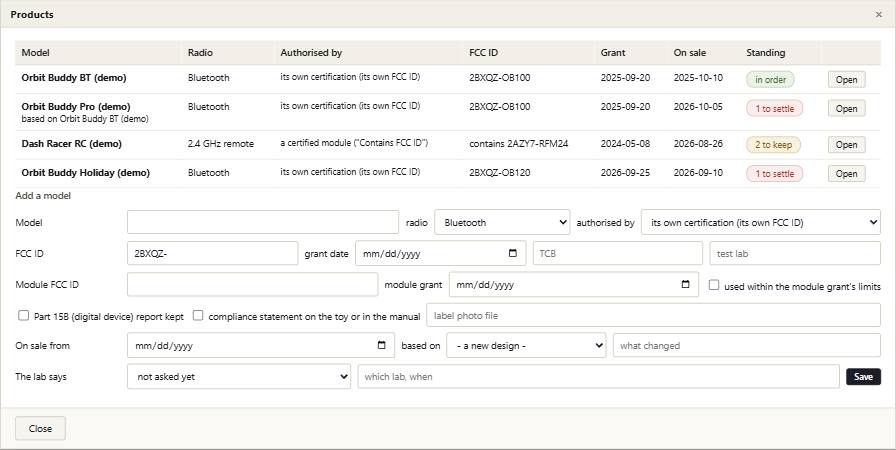Expand the radio dropdown showing Bluetooth

[x=502, y=222]
